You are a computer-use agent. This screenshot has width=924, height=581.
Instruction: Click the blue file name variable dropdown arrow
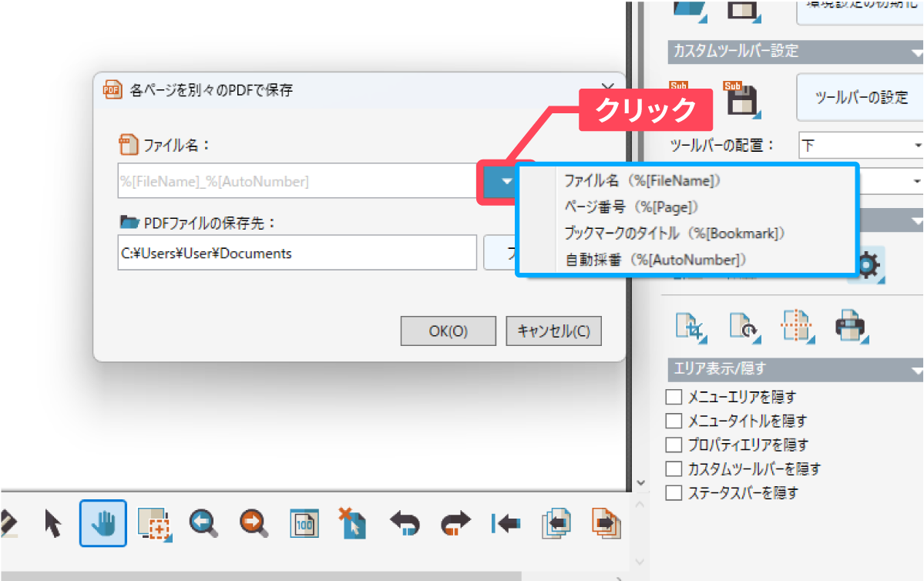pyautogui.click(x=506, y=182)
